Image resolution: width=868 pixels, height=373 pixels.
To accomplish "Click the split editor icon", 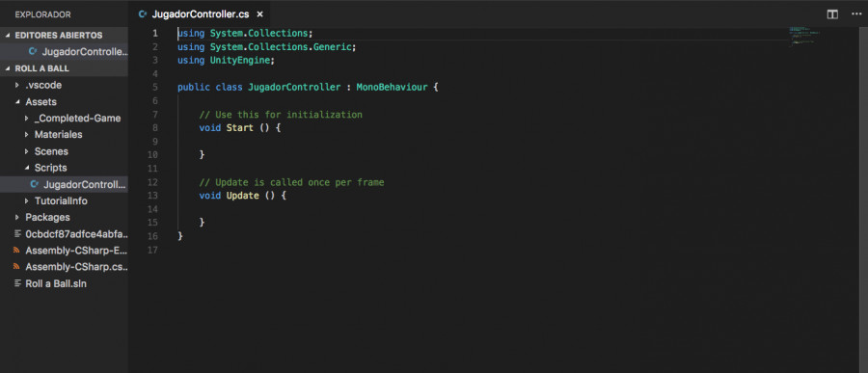I will pos(832,14).
